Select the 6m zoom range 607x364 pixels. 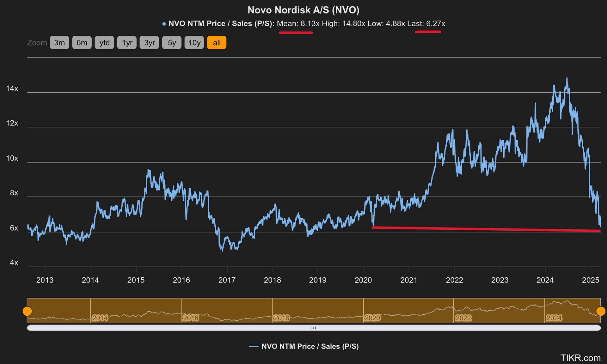82,43
